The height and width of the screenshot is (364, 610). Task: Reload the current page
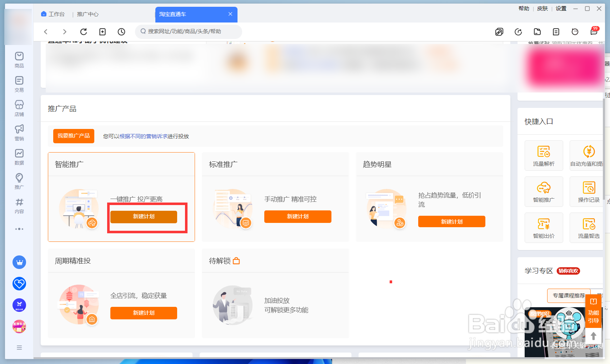(84, 32)
